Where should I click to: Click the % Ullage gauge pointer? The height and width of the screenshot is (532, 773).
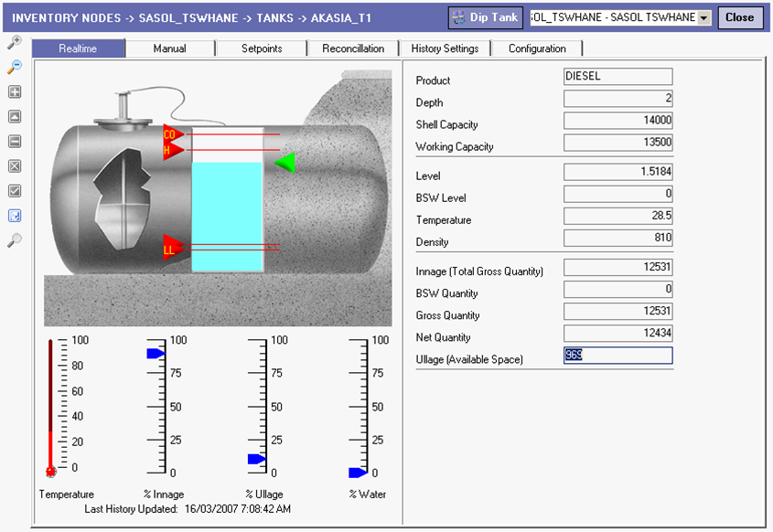coord(257,459)
